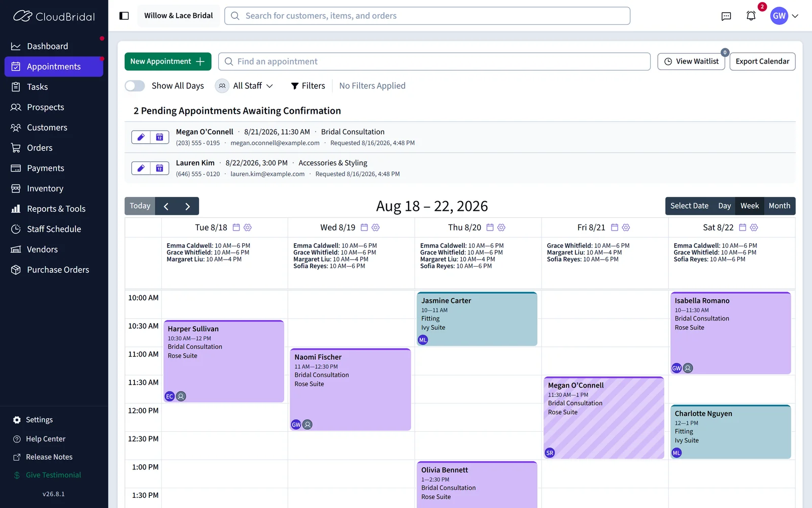Navigate to Orders
The width and height of the screenshot is (812, 508).
[x=54, y=148]
